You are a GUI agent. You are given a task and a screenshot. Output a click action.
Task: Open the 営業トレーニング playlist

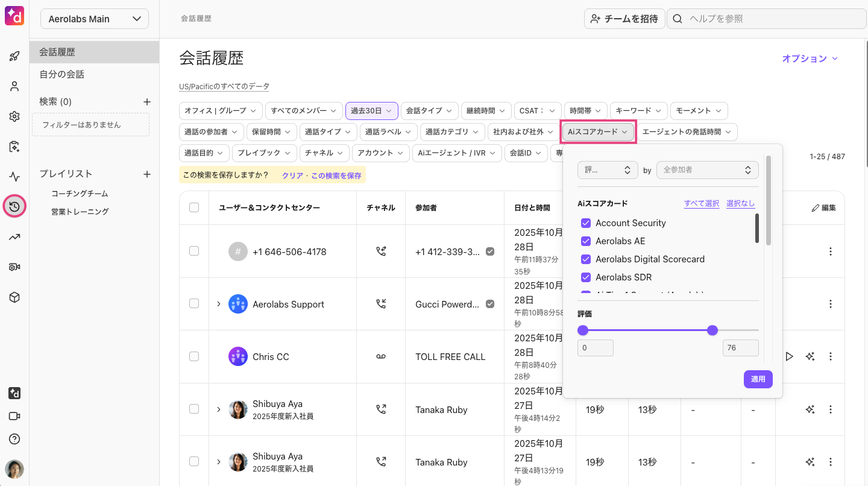coord(80,212)
